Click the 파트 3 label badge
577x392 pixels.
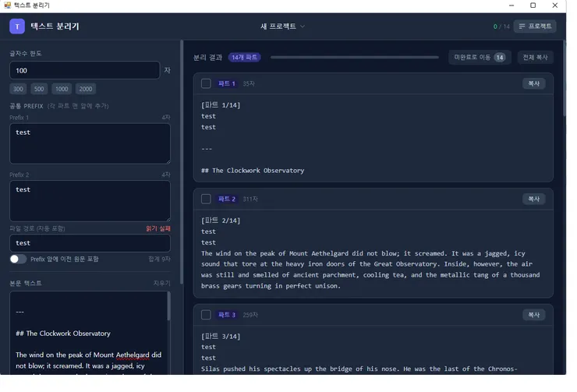click(227, 315)
